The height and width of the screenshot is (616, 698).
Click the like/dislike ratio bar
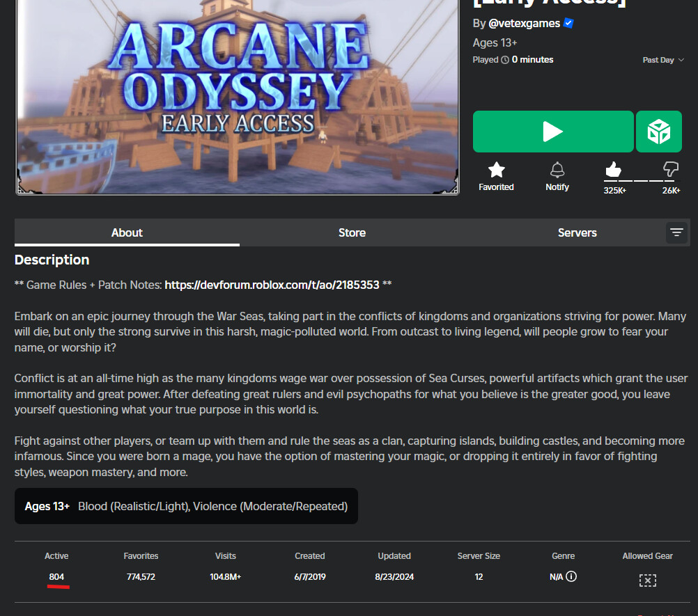point(641,180)
